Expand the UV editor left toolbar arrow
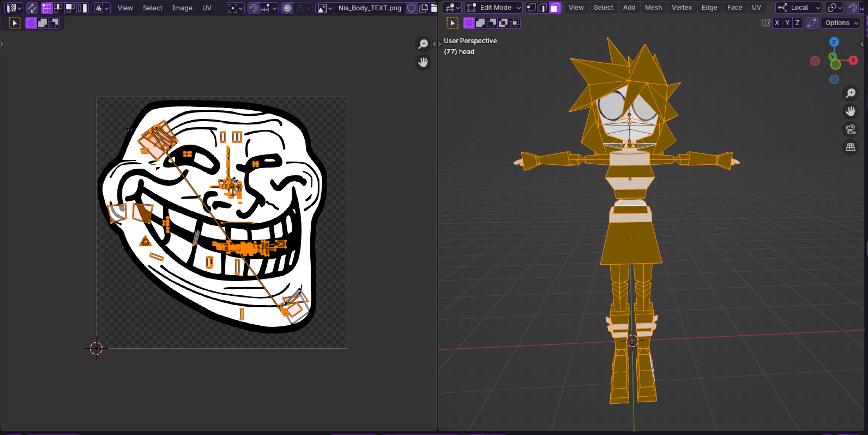The image size is (868, 435). tap(2, 44)
